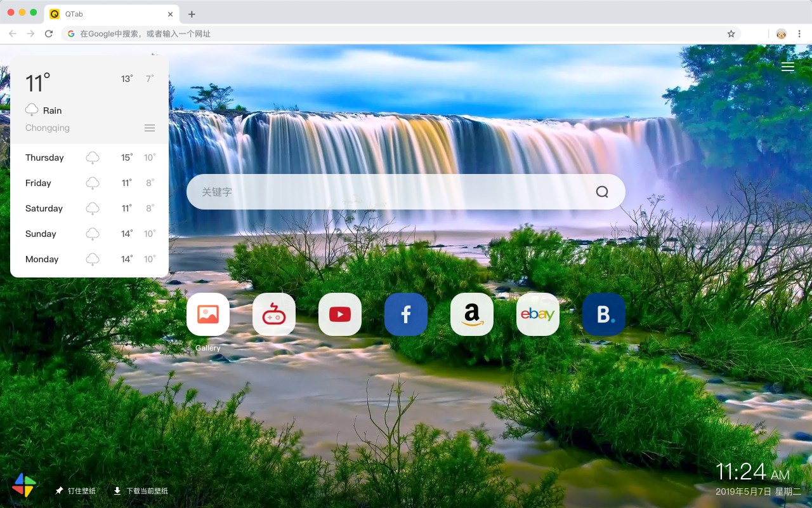
Task: Click the colorful QTab logo icon
Action: (24, 485)
